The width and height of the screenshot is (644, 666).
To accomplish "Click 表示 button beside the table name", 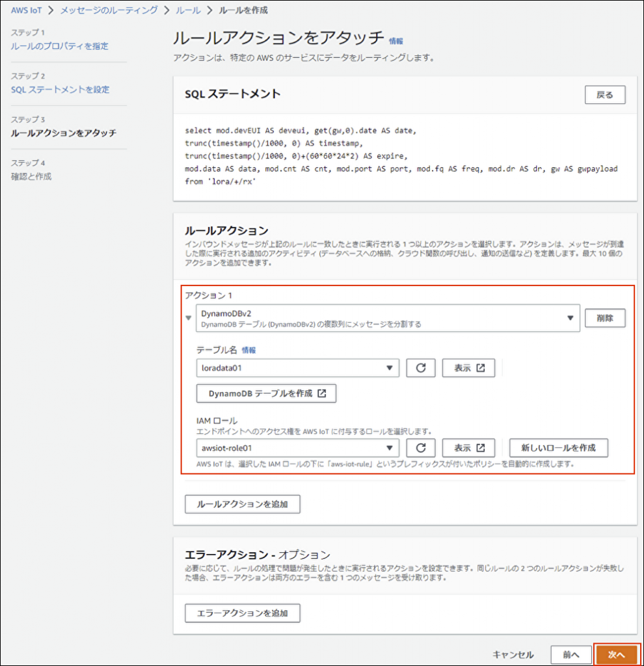I will tap(469, 367).
